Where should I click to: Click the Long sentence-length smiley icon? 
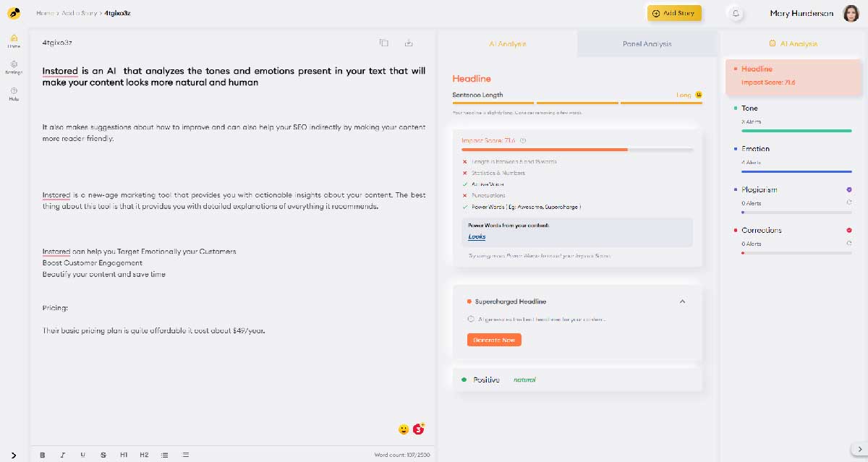pyautogui.click(x=699, y=95)
